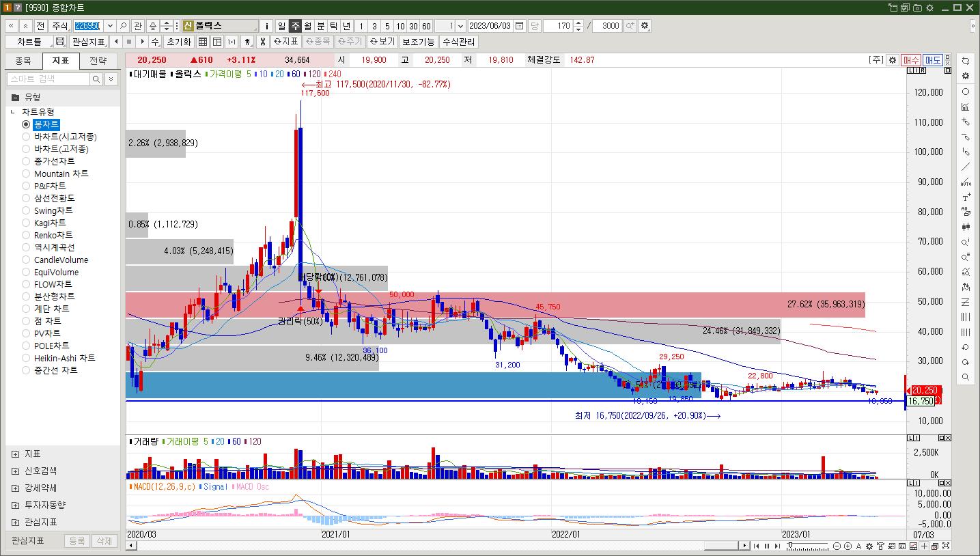Screen dimensions: 980x556
Task: Click the fullscreen expand icon at bottom right
Action: (x=945, y=546)
